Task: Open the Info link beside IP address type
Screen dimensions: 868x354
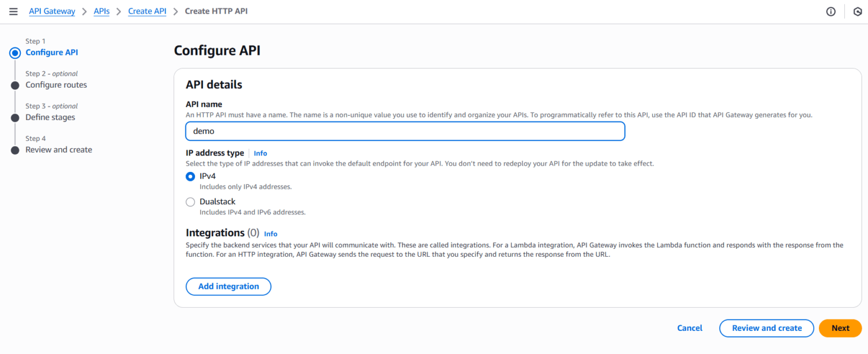Action: coord(260,153)
